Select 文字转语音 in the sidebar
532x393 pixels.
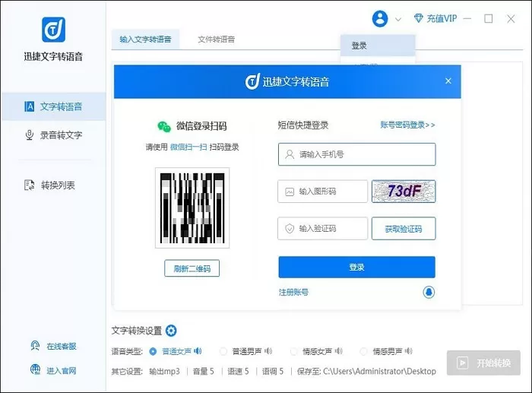click(x=54, y=106)
